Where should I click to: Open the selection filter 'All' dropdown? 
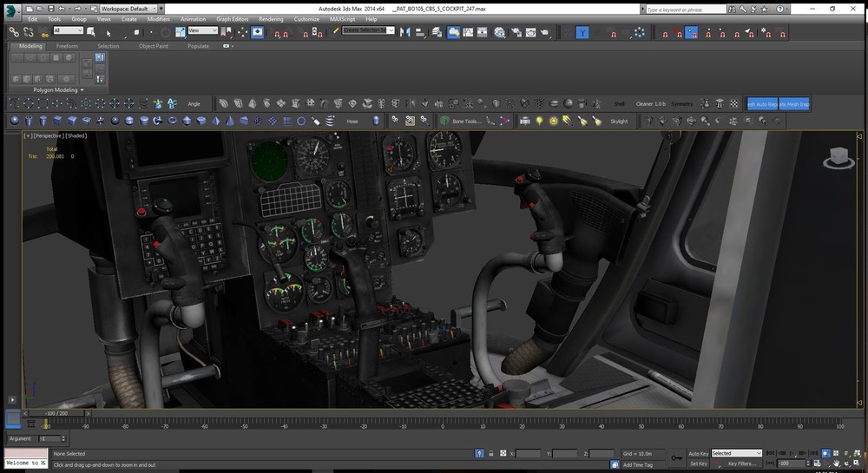point(68,31)
